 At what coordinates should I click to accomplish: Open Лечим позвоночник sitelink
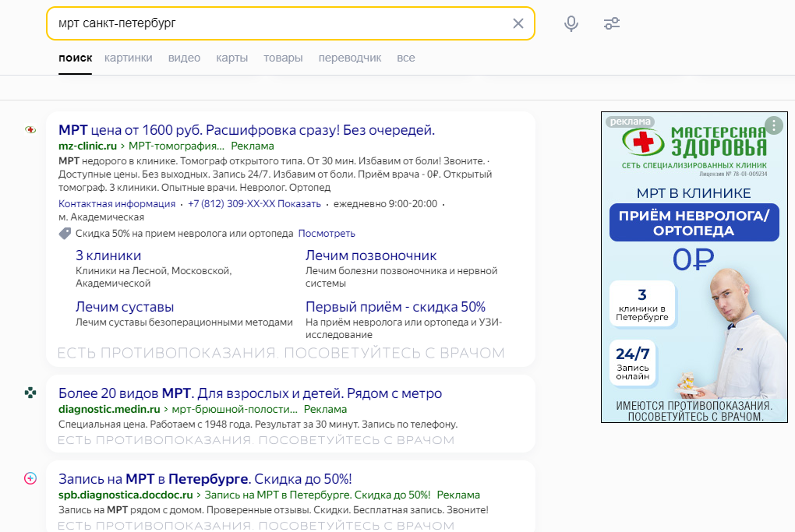tap(371, 255)
